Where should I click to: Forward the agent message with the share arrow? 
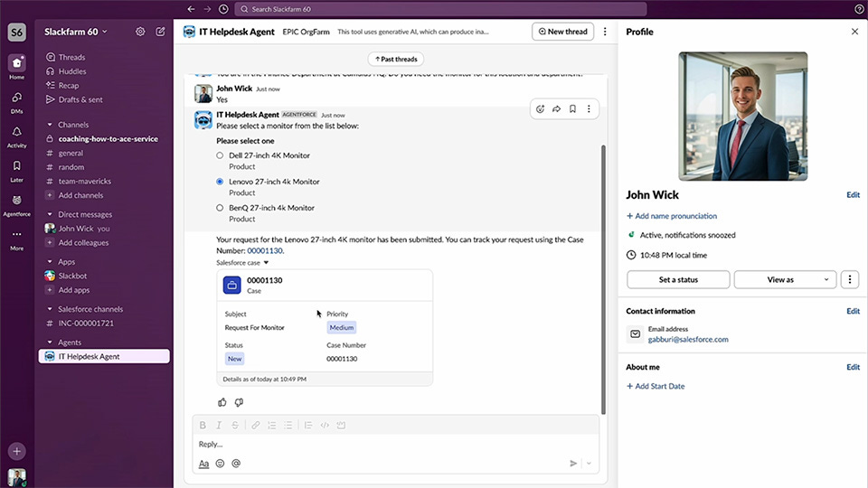click(x=556, y=109)
